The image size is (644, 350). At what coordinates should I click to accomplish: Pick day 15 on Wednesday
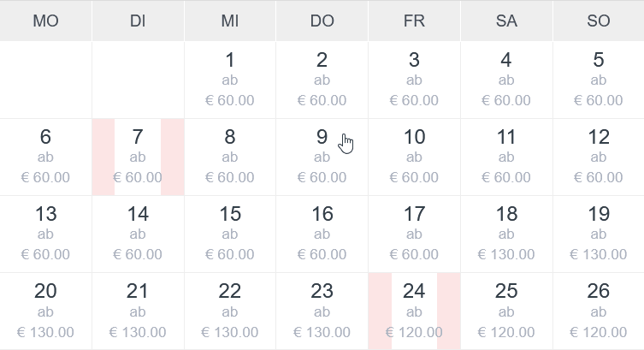[229, 234]
